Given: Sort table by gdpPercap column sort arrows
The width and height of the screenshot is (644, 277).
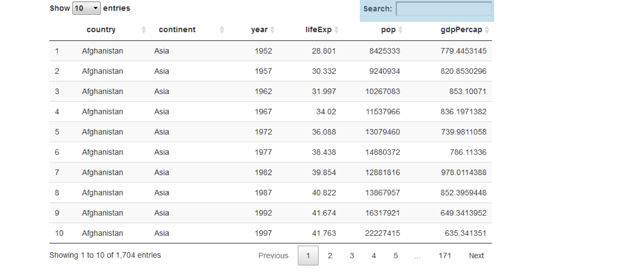Looking at the screenshot, I should pos(487,30).
